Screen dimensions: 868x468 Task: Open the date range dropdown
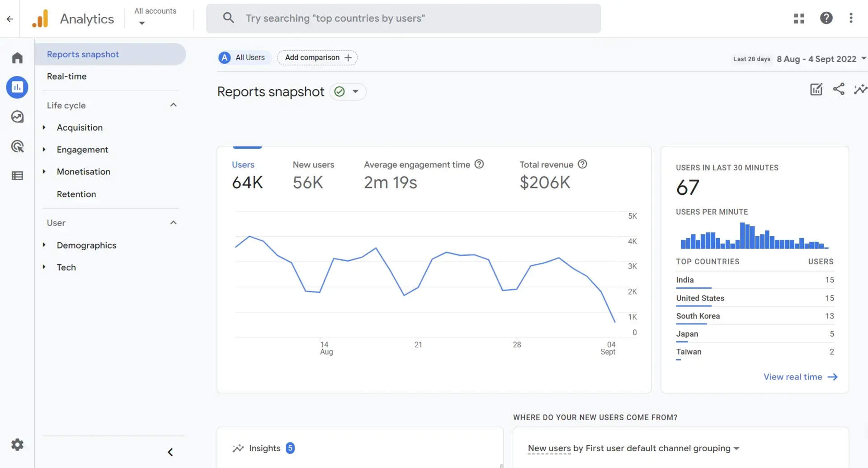pos(821,59)
